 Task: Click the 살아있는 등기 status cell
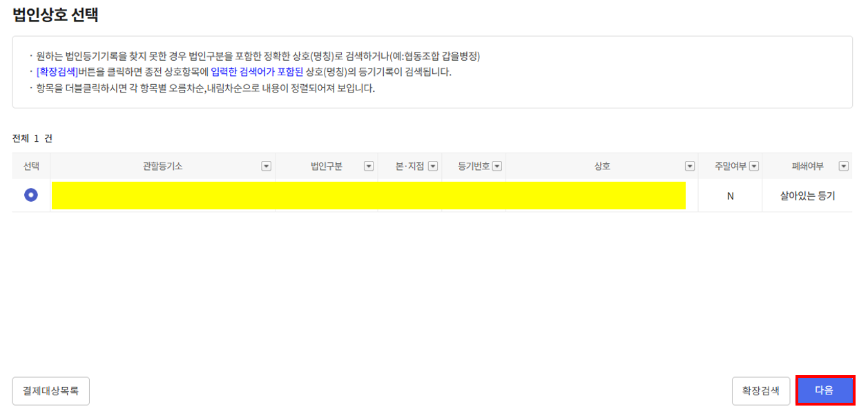pyautogui.click(x=807, y=196)
